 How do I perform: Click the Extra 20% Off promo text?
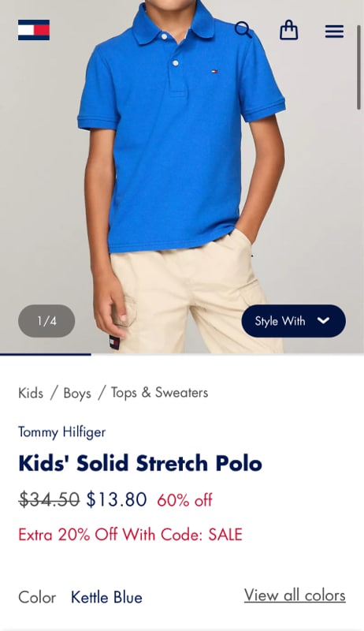[x=130, y=535]
